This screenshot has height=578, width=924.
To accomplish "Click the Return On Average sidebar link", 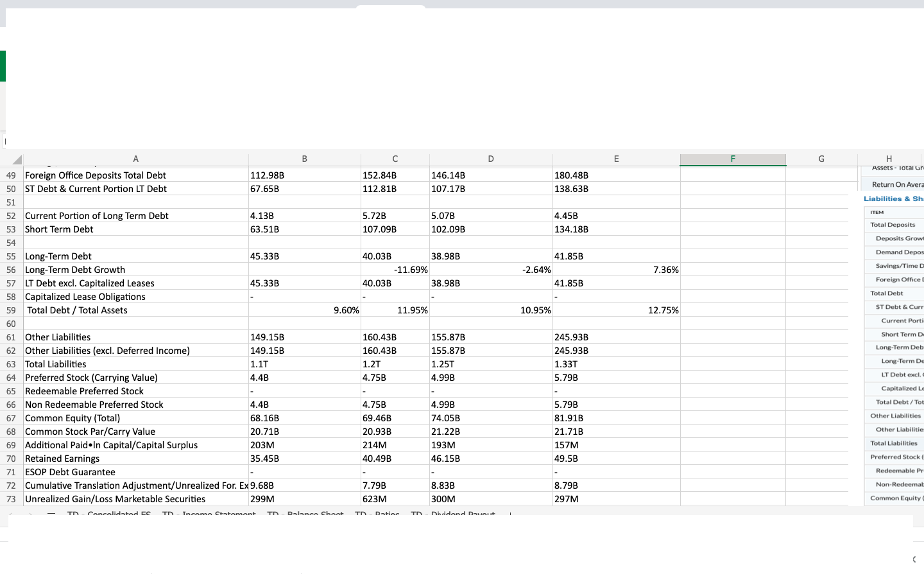I will [898, 185].
